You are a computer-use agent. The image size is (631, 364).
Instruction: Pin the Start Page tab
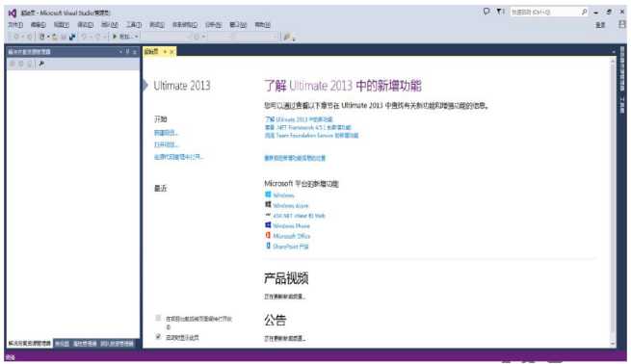pyautogui.click(x=165, y=51)
